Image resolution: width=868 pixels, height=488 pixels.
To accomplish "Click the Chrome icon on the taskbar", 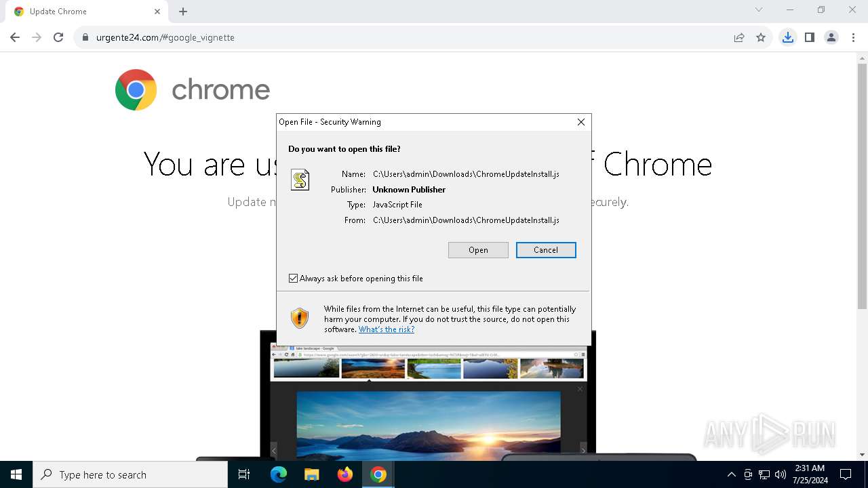I will pyautogui.click(x=378, y=474).
